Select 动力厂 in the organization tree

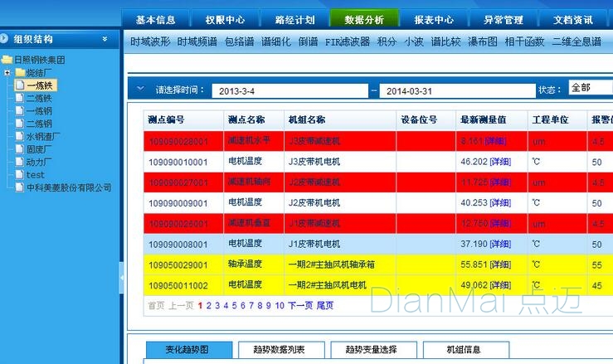pos(38,162)
